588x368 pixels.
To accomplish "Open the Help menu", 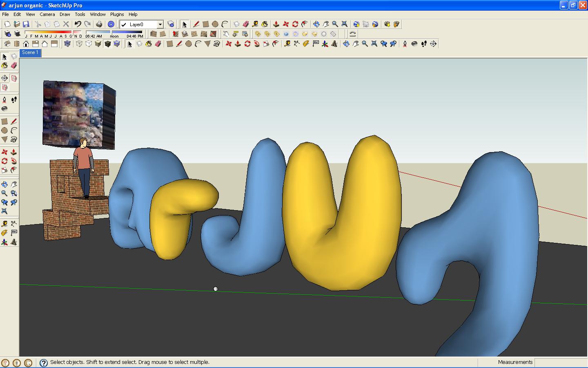I will [x=133, y=14].
